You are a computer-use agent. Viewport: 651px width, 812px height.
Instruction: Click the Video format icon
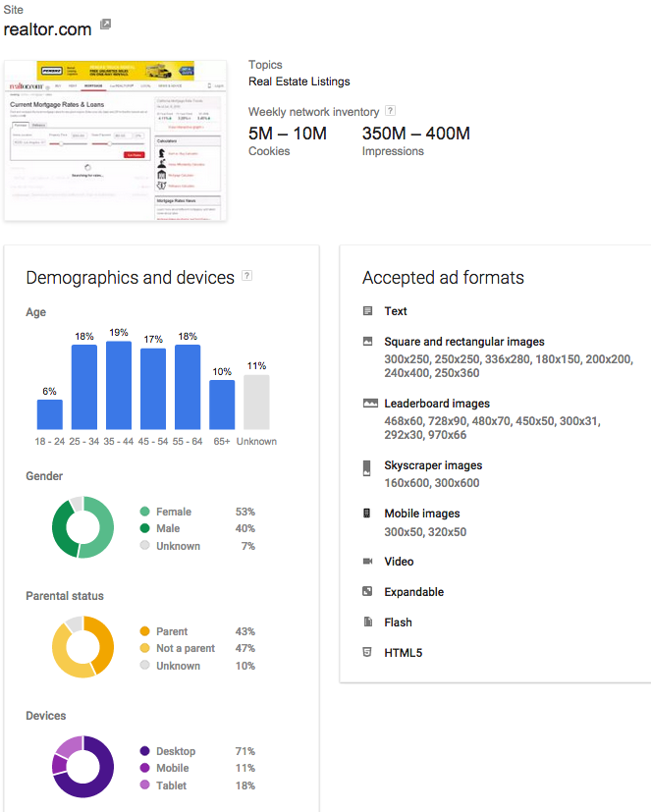[368, 562]
